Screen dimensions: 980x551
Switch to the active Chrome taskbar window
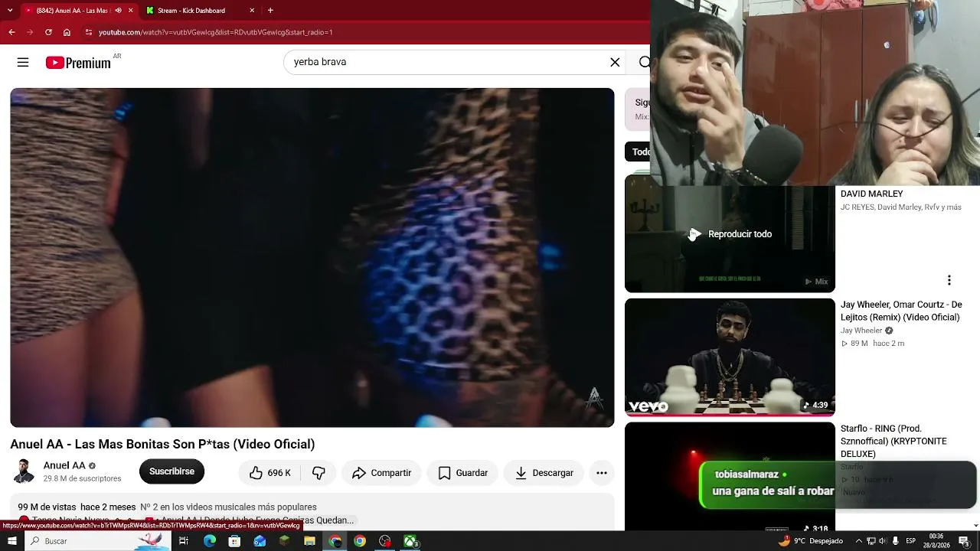click(335, 541)
